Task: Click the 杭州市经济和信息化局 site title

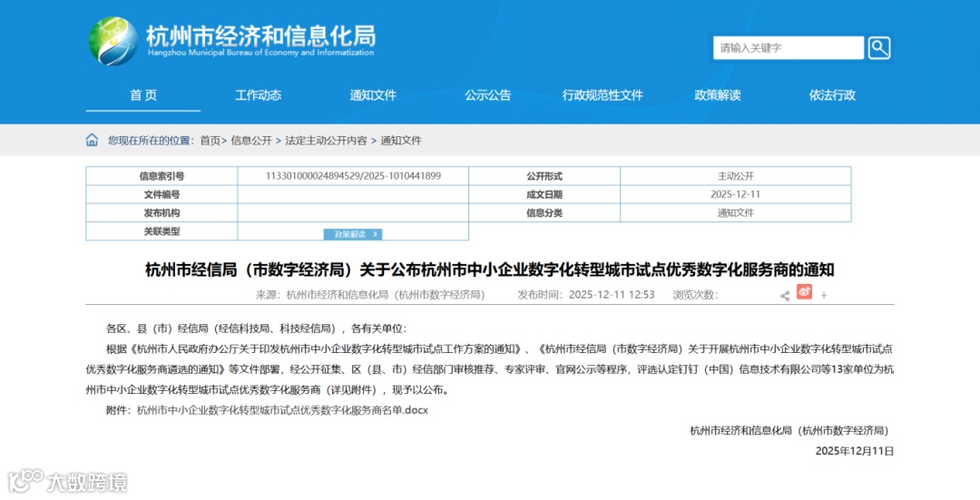Action: pyautogui.click(x=261, y=36)
